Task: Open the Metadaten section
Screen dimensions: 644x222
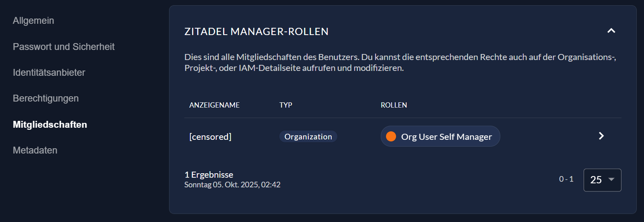Action: (35, 150)
